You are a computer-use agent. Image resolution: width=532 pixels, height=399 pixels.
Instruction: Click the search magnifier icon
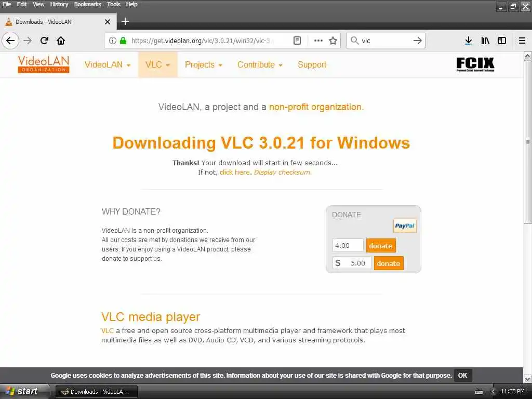pyautogui.click(x=354, y=41)
